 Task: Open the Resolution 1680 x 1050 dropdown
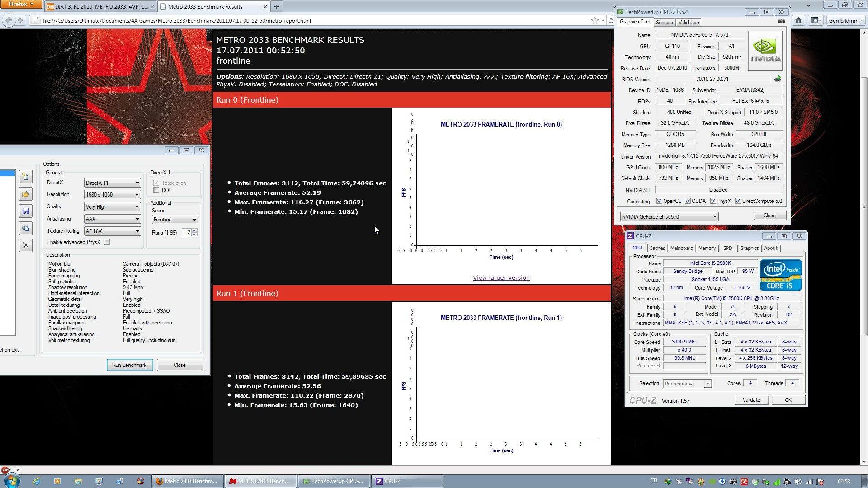[112, 195]
